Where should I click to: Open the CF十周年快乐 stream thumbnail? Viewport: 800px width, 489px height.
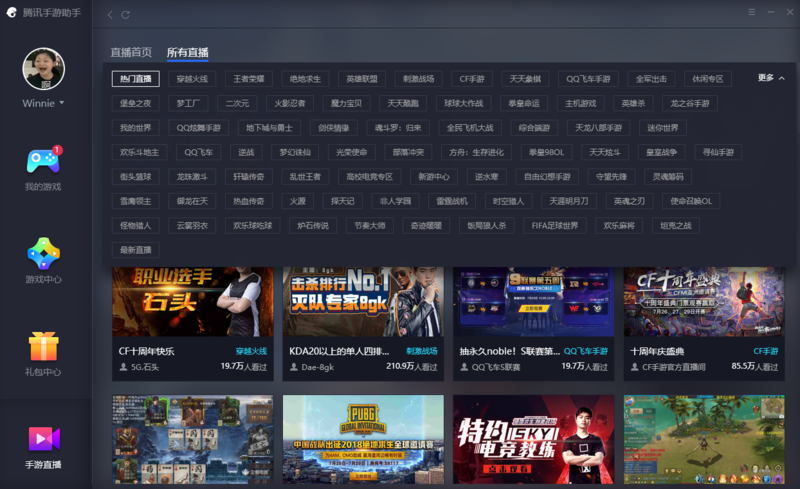[x=193, y=302]
